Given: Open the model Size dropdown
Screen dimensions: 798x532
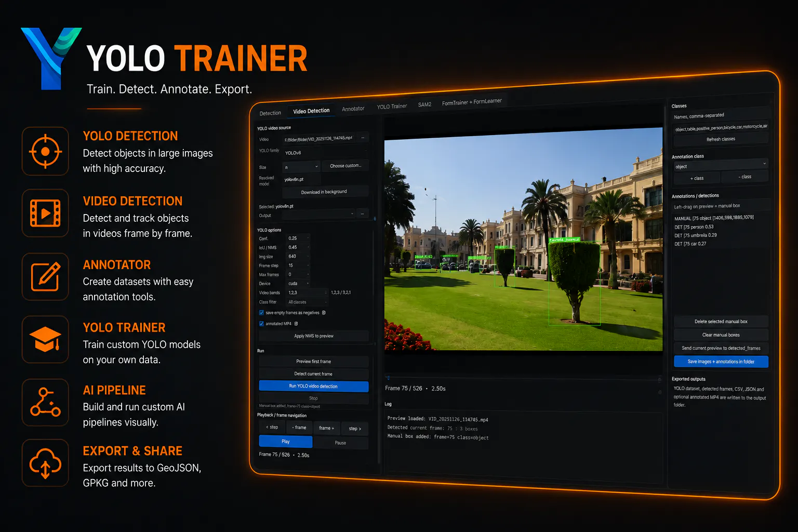Looking at the screenshot, I should tap(301, 167).
